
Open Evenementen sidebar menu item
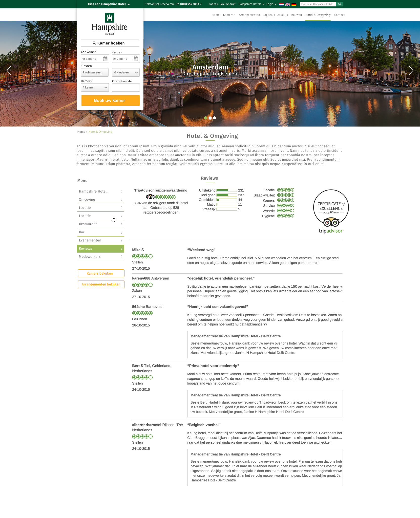pyautogui.click(x=101, y=240)
